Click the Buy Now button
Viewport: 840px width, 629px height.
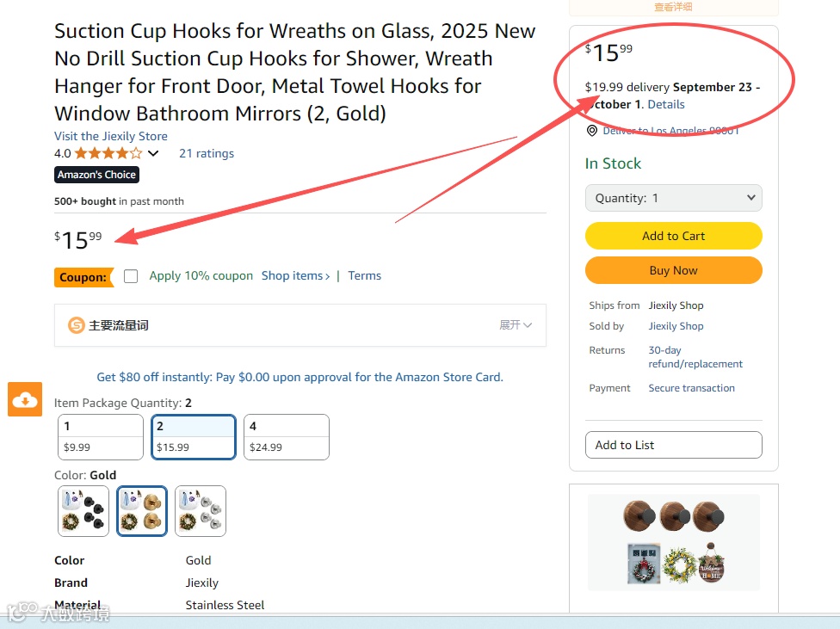coord(673,270)
